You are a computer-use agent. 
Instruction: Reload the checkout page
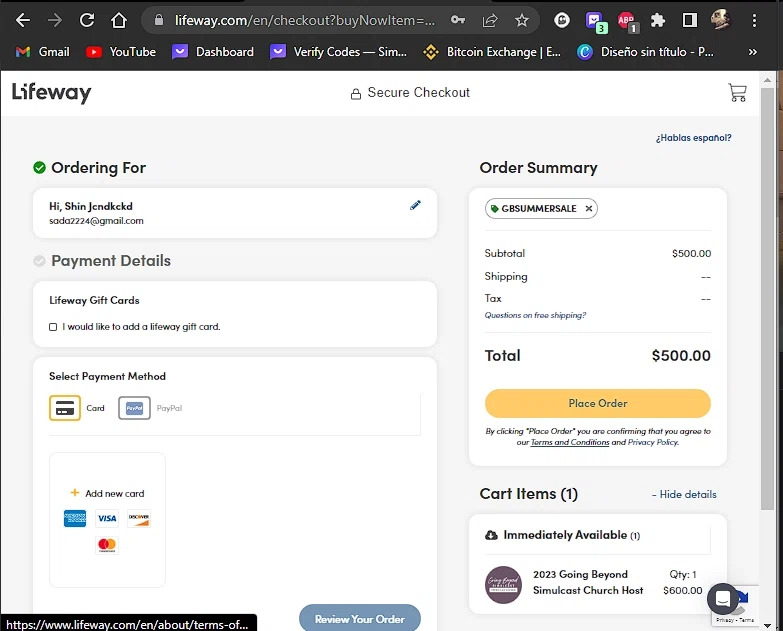click(87, 20)
